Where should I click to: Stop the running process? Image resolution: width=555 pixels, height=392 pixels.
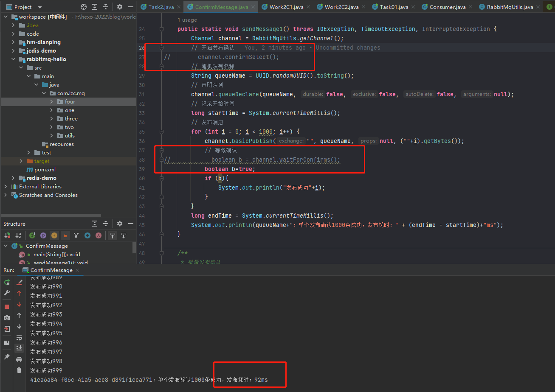click(x=7, y=306)
